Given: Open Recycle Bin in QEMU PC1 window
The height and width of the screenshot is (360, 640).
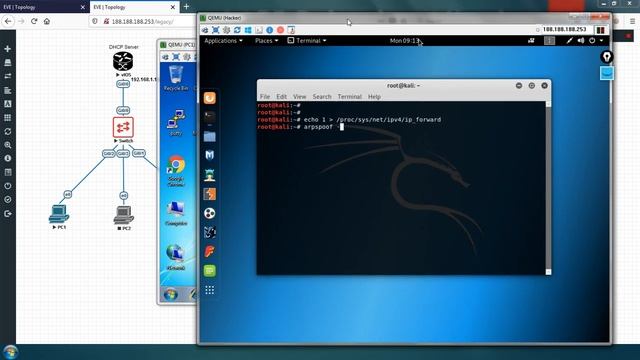Looking at the screenshot, I should (x=176, y=78).
